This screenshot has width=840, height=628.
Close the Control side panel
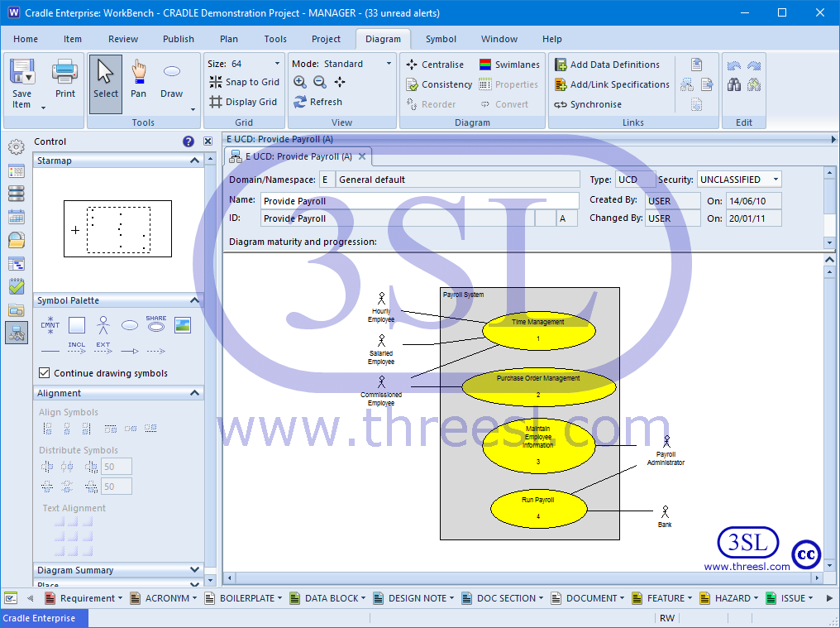[x=208, y=141]
